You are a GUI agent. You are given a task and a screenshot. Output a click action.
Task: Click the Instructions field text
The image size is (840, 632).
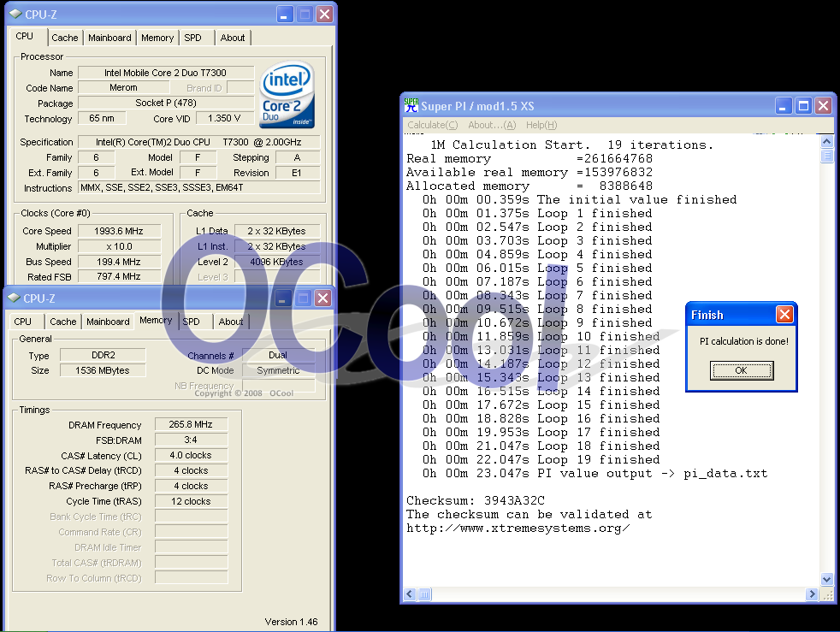click(198, 187)
